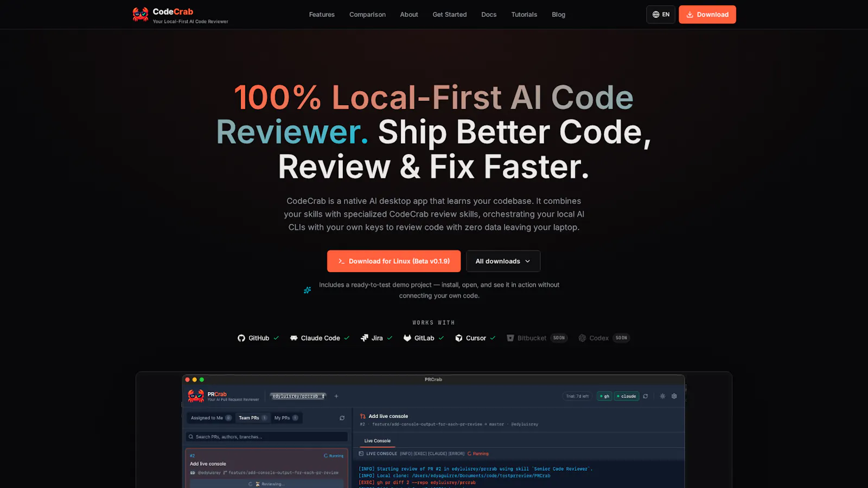Click the settings gear in PRCrab preview
This screenshot has width=868, height=488.
click(x=674, y=396)
